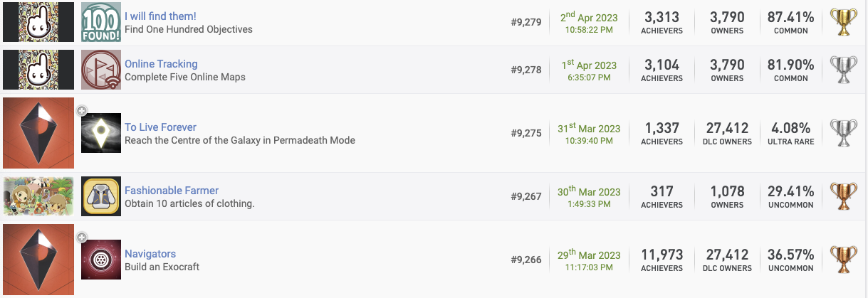The image size is (868, 298).
Task: Open the 'To Live Forever' trophy link
Action: pyautogui.click(x=160, y=127)
